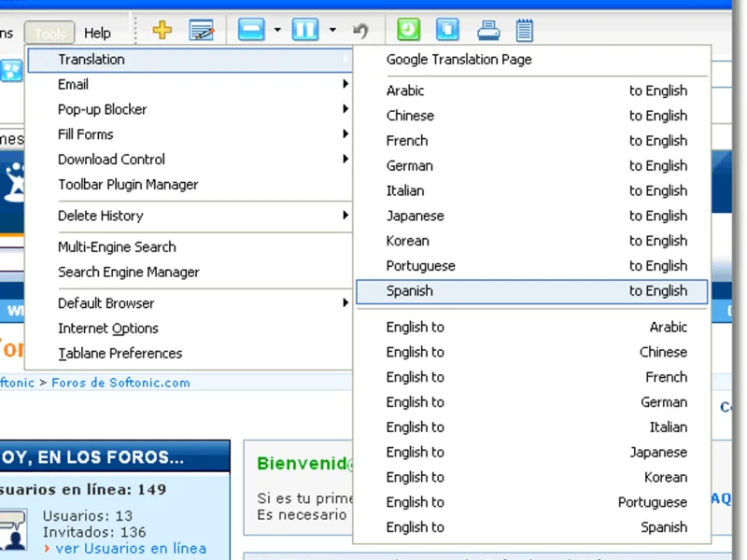
Task: Select English to Chinese
Action: [x=531, y=352]
